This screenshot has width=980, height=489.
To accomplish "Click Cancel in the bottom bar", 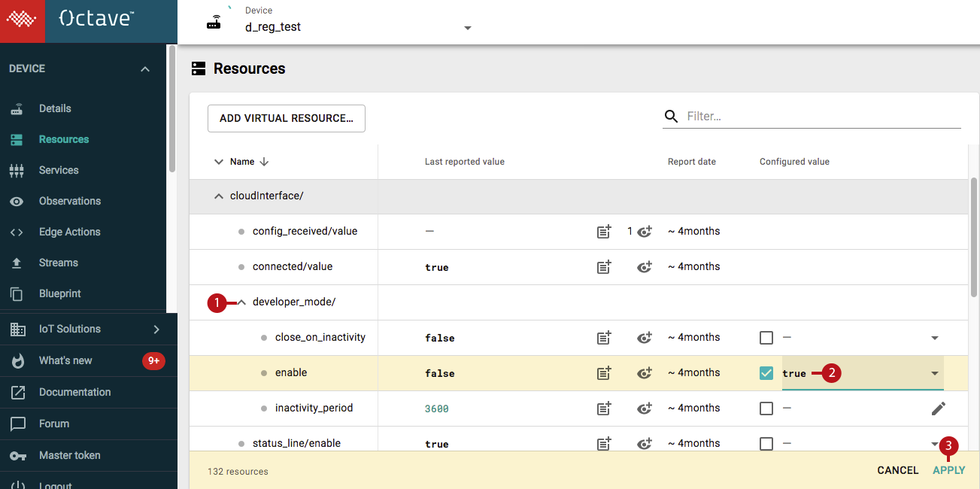I will [x=898, y=470].
